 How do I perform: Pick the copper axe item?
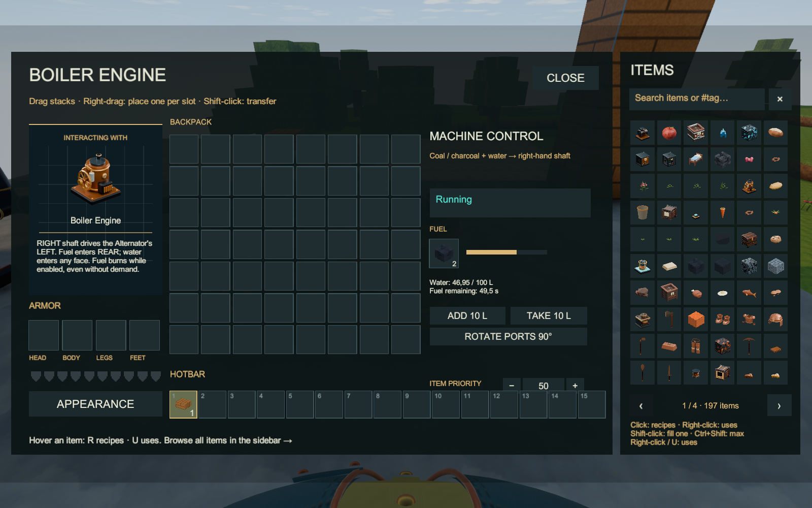(669, 320)
